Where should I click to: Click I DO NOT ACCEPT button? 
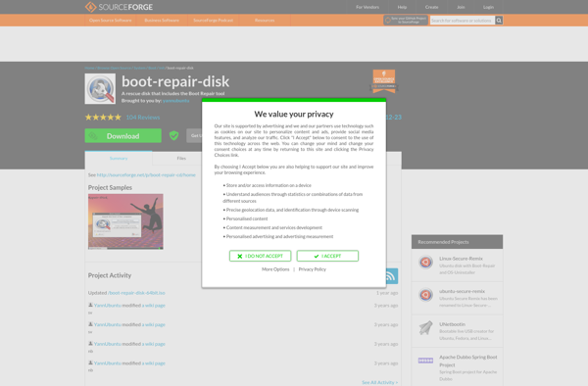(x=261, y=256)
